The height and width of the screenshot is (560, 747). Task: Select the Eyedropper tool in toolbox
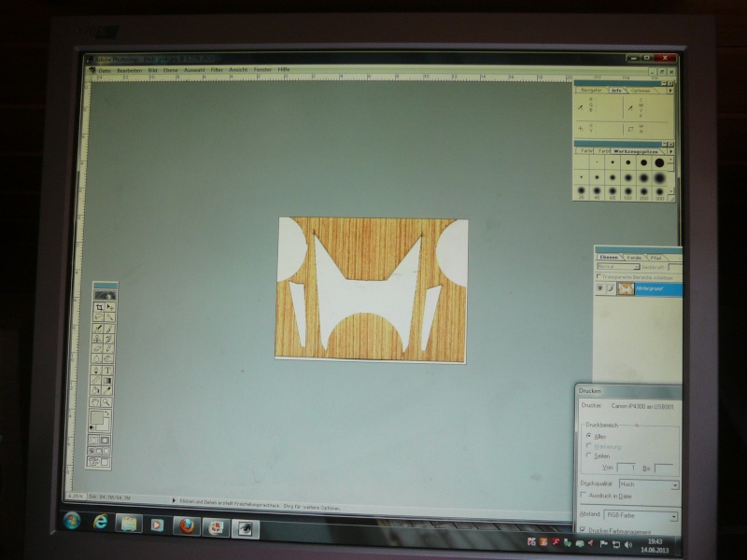coord(107,390)
